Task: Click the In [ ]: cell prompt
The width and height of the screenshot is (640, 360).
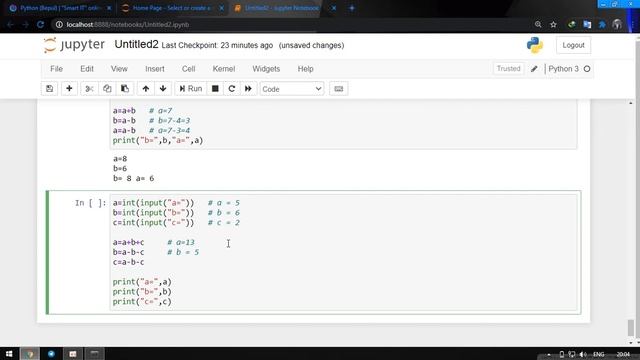Action: [90, 203]
